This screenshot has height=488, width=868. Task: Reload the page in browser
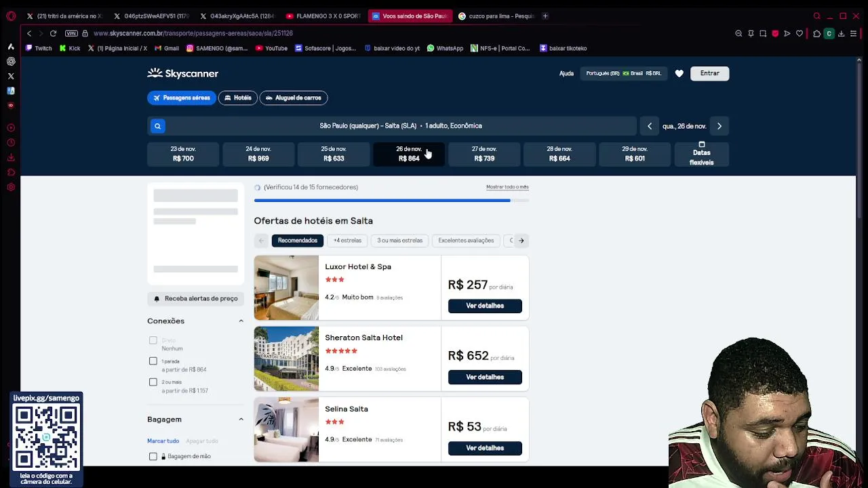[x=53, y=33]
